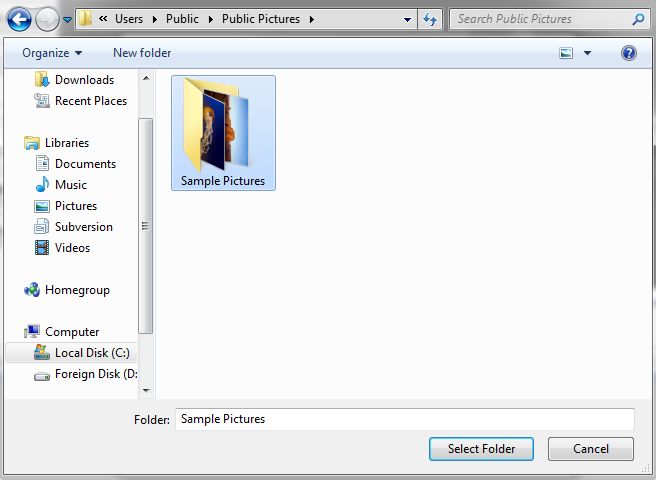Expand arrow after Public Pictures breadcrumb
656x480 pixels.
pyautogui.click(x=312, y=19)
